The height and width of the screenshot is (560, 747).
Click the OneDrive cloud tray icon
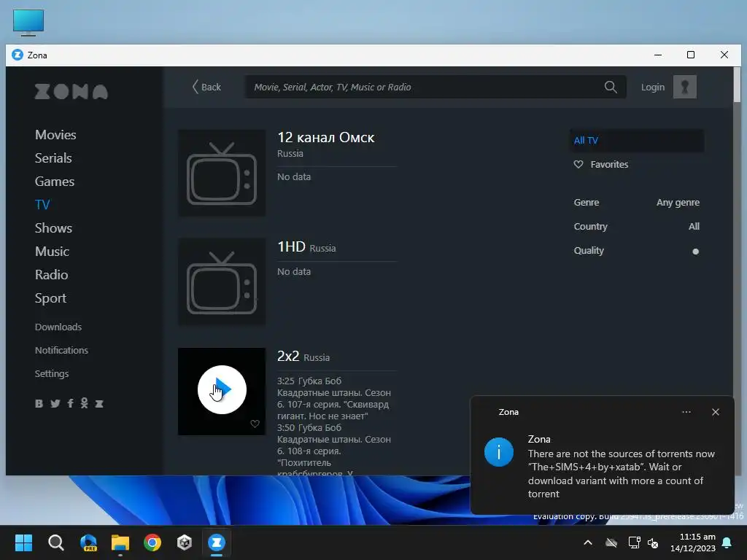[x=611, y=542]
